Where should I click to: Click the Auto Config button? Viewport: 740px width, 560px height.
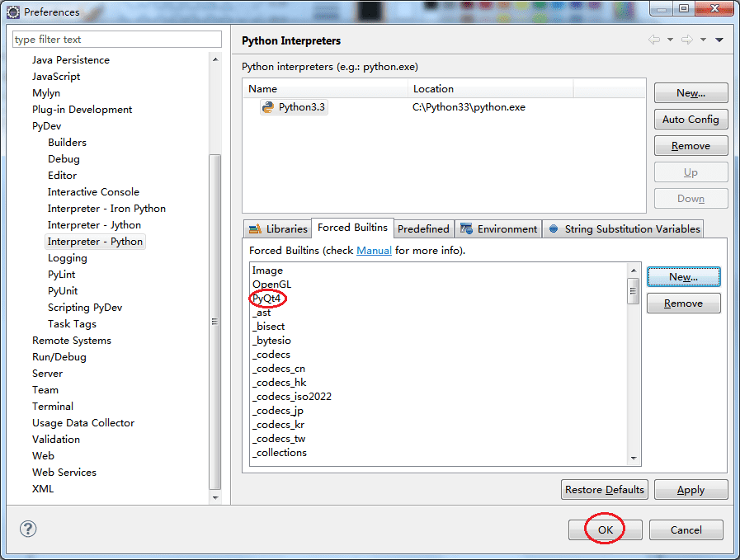tap(691, 119)
